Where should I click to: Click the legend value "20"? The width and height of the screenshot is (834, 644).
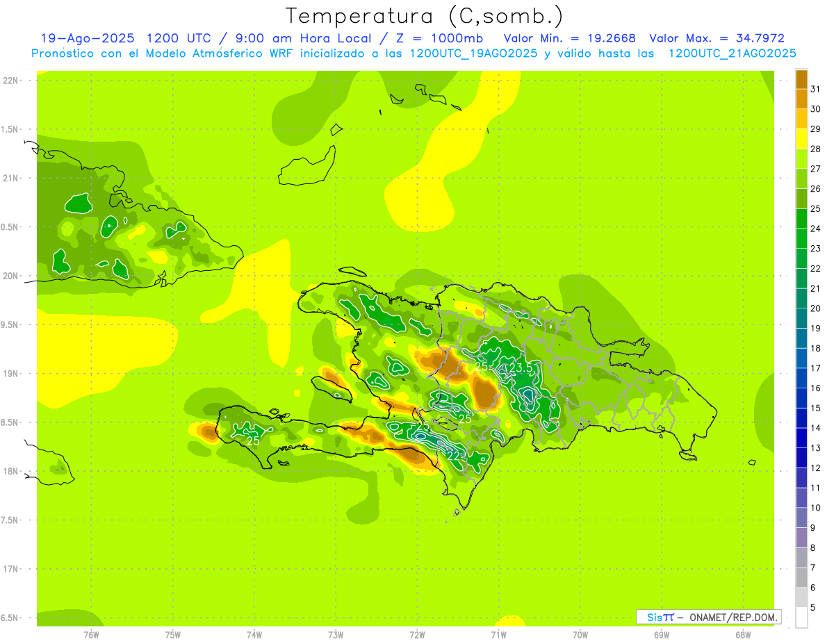point(815,308)
